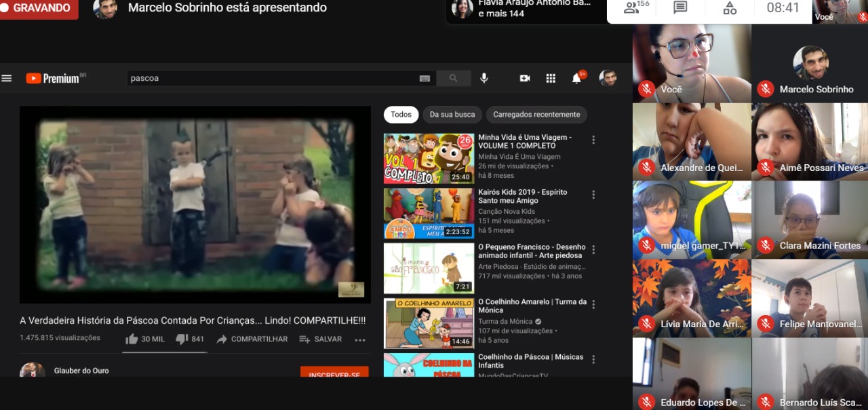Click the 08:41 meeting clock
Viewport: 868px width, 410px height.
point(783,7)
